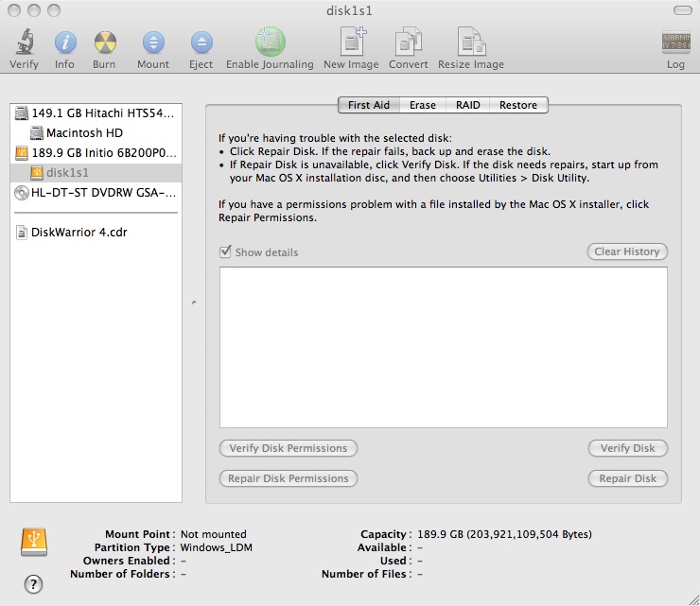
Task: Select HL-DT-ST DVDRW drive entry
Action: point(96,193)
